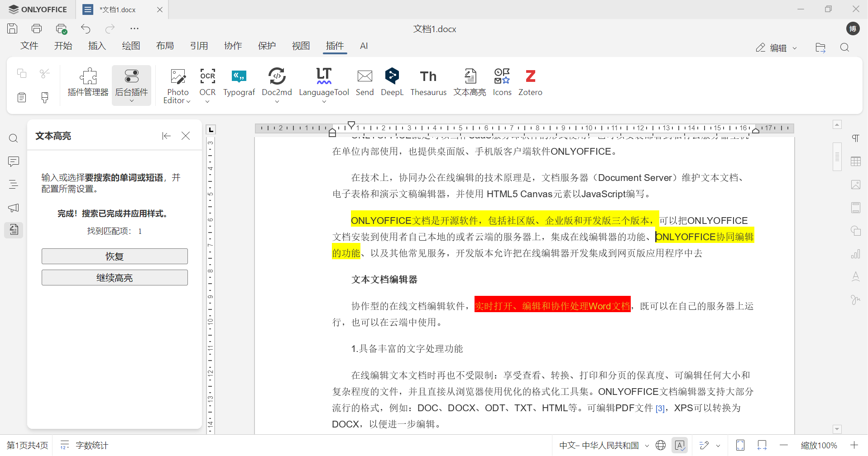Switch to the 保护 ribbon tab
Image resolution: width=868 pixels, height=456 pixels.
coord(267,46)
